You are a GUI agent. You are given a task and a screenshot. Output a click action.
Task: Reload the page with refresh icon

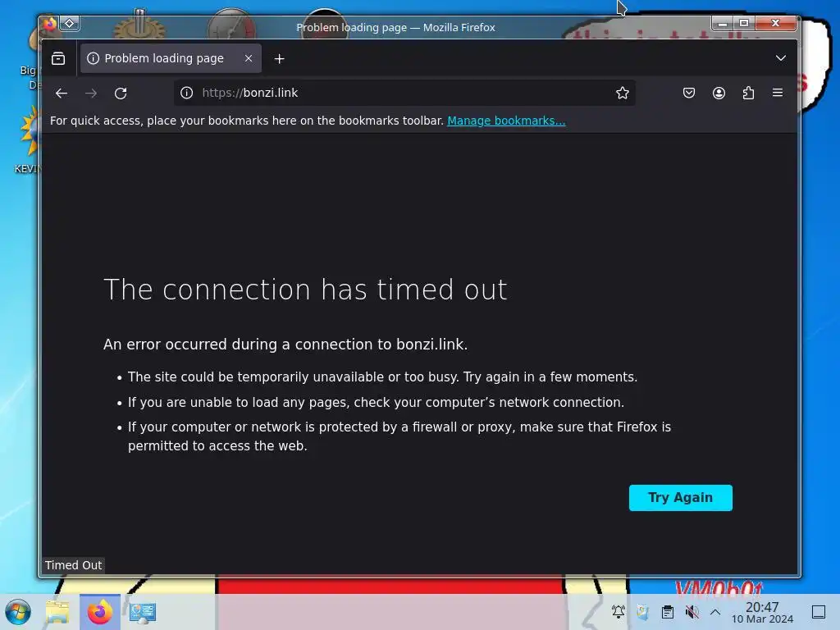tap(121, 94)
